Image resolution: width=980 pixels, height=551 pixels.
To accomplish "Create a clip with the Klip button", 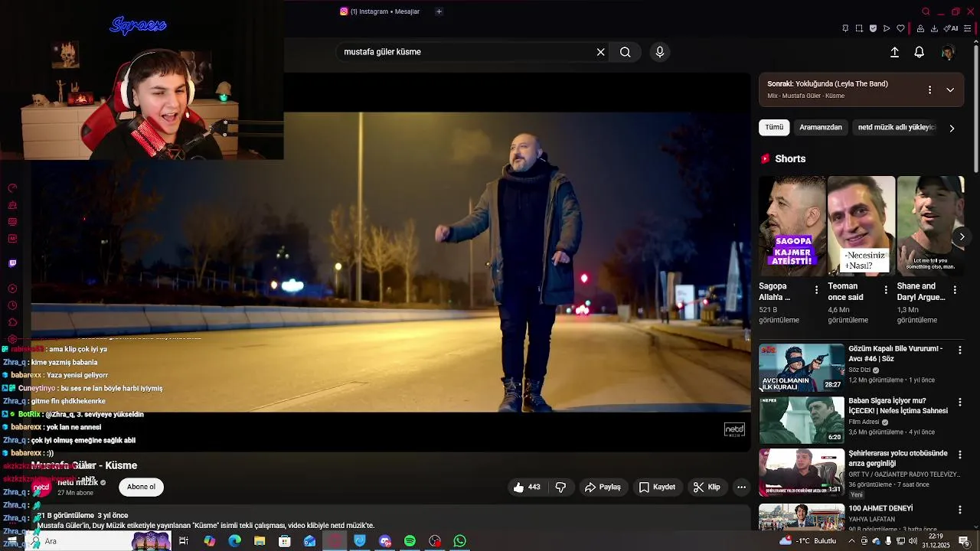I will tap(707, 487).
